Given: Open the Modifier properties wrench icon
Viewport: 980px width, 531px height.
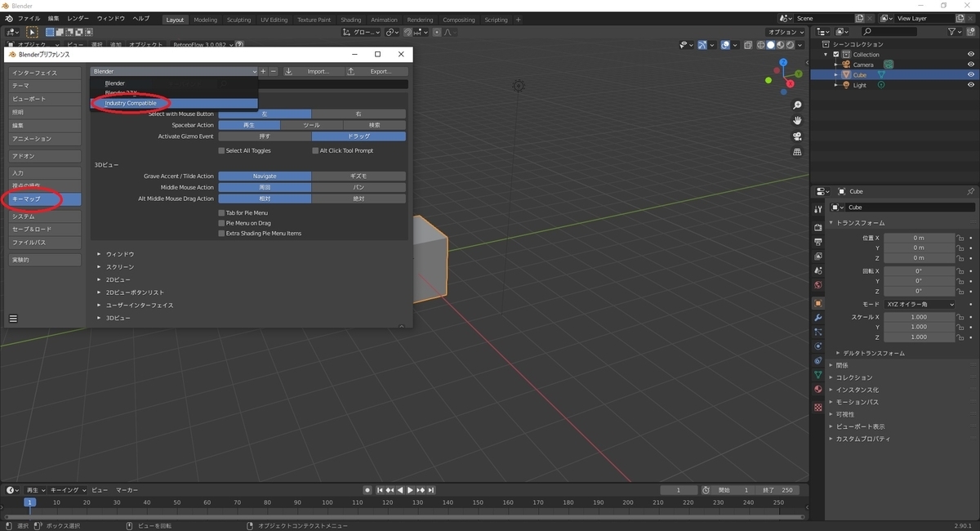Looking at the screenshot, I should 818,318.
